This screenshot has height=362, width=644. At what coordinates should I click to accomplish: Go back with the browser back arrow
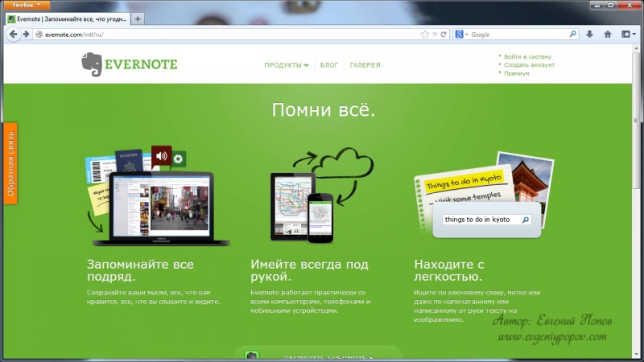coord(13,35)
